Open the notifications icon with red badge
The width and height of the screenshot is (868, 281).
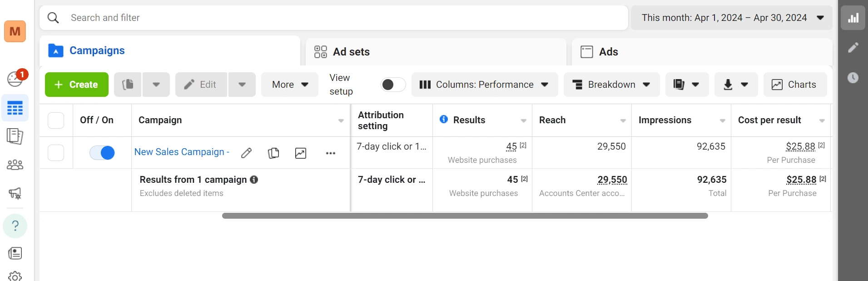click(15, 78)
